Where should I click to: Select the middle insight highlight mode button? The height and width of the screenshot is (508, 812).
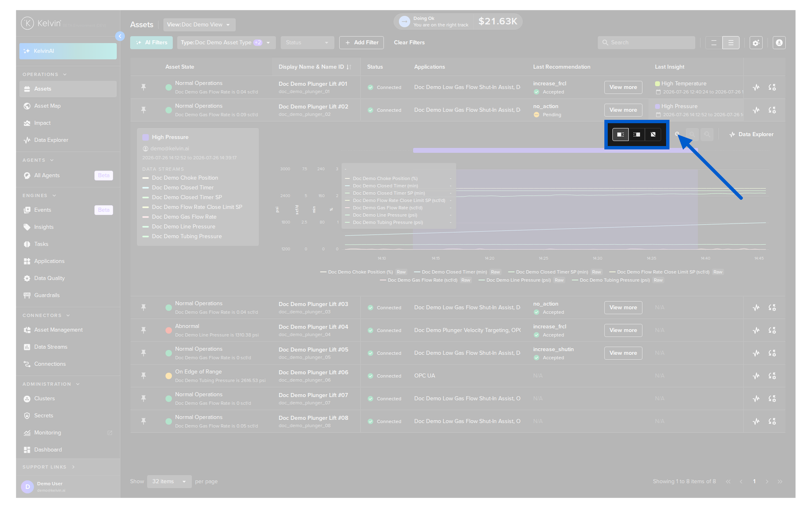click(636, 135)
